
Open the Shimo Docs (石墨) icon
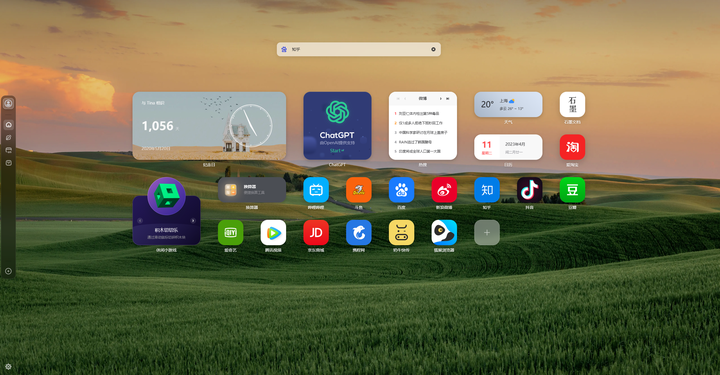(x=572, y=104)
